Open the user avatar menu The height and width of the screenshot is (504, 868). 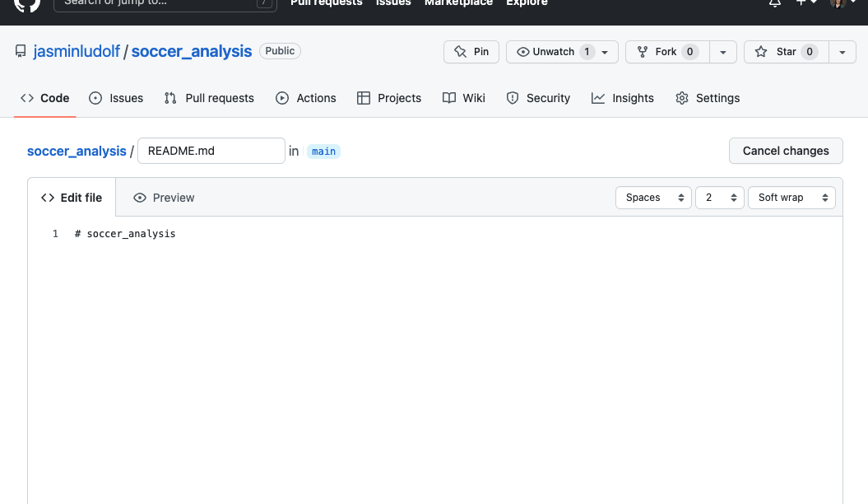[x=842, y=2]
